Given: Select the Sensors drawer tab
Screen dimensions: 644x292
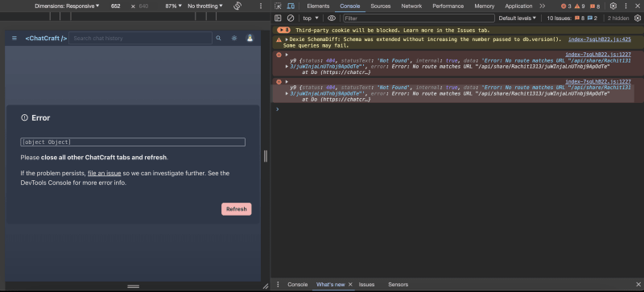Looking at the screenshot, I should click(398, 284).
